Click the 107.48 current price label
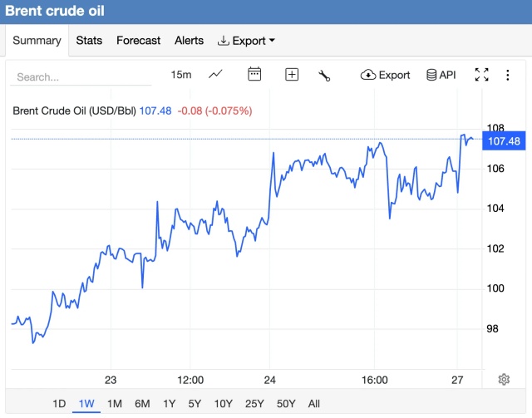532x418 pixels. coord(504,141)
